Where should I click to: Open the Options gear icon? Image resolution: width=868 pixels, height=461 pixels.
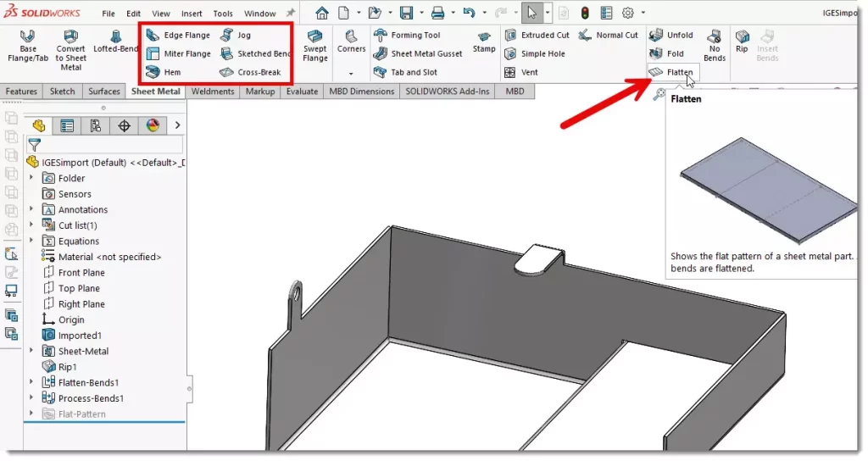coord(628,13)
